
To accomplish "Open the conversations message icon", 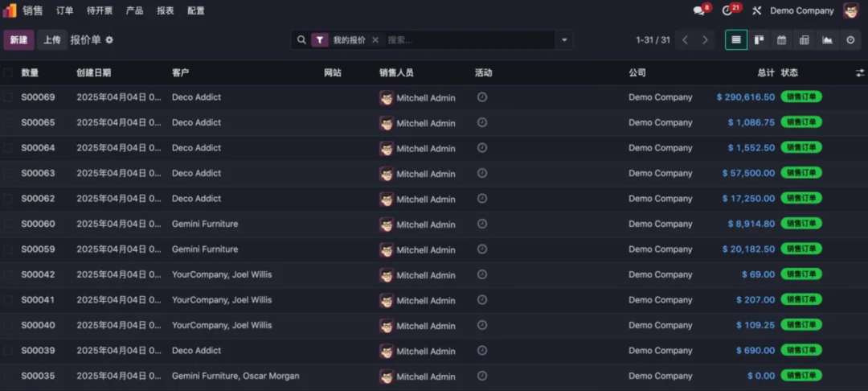I will (699, 10).
